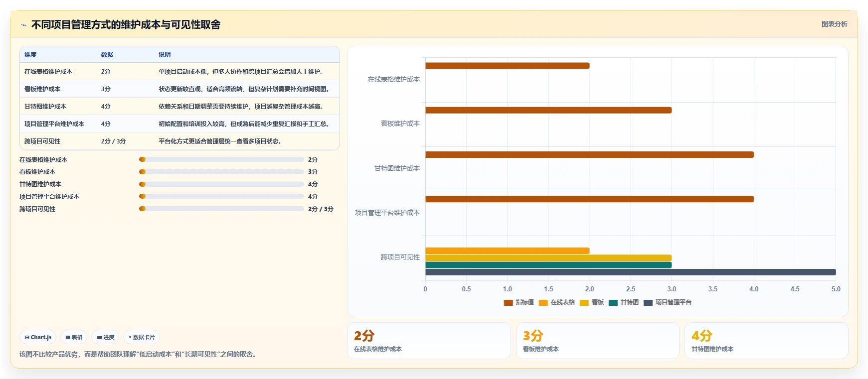
Task: Click the 数据卡片 tag chip
Action: [142, 337]
